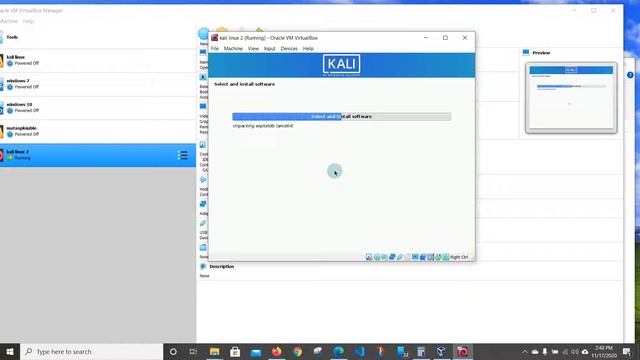Open Firefox from the taskbar
Image resolution: width=640 pixels, height=360 pixels.
[277, 351]
